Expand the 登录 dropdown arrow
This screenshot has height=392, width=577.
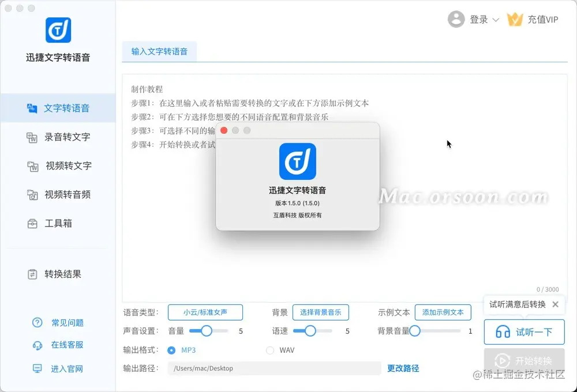(x=496, y=20)
